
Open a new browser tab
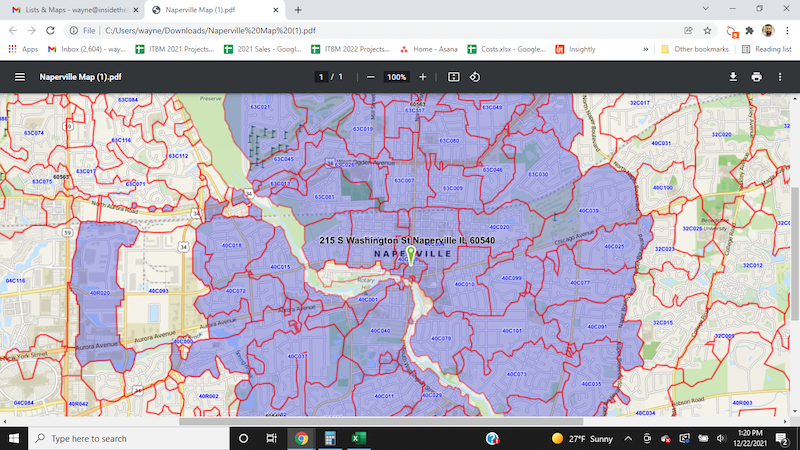pos(298,10)
